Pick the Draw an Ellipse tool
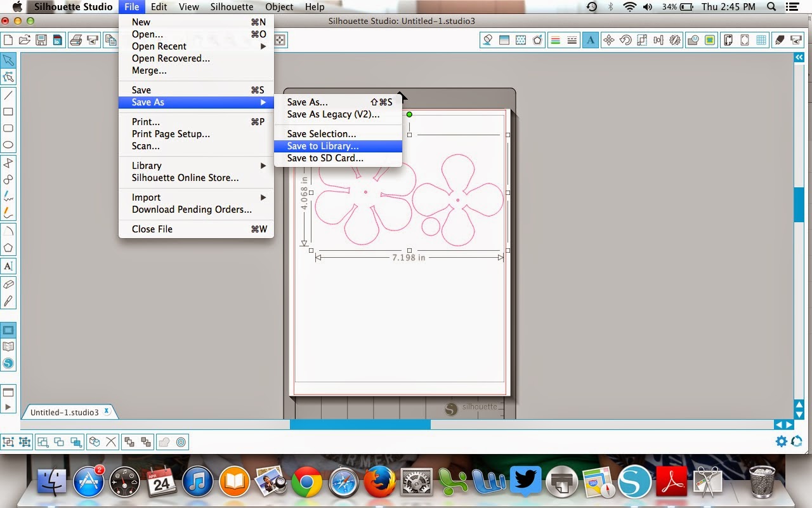The height and width of the screenshot is (508, 812). click(8, 145)
